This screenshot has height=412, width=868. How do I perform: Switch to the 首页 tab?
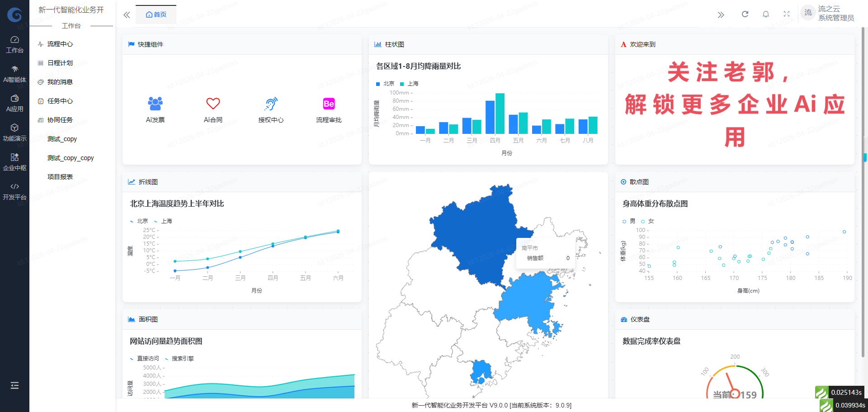point(156,14)
